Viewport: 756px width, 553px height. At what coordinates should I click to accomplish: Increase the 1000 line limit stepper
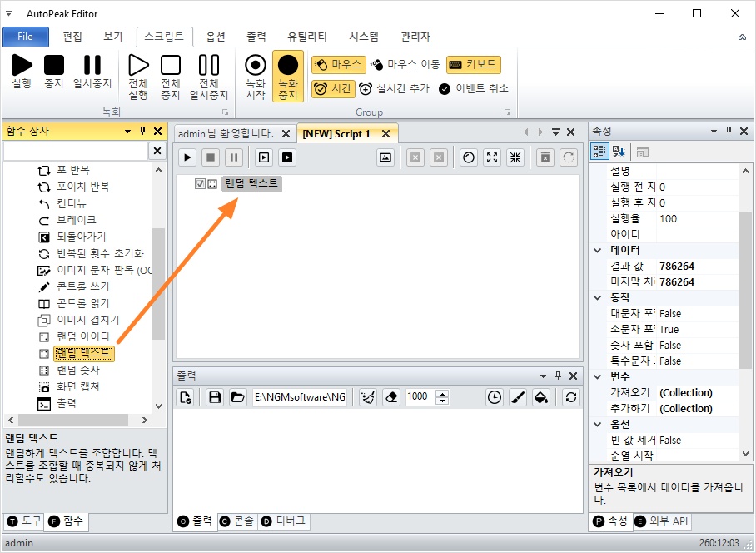click(442, 393)
